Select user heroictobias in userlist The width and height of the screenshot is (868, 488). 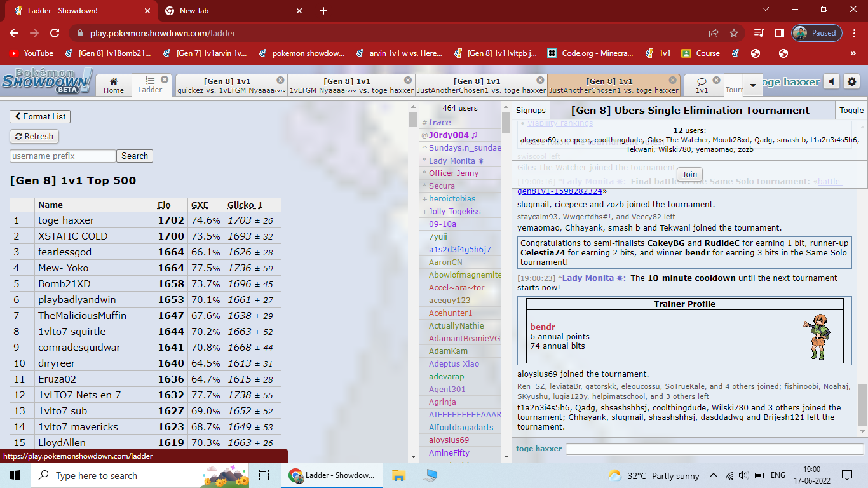tap(452, 198)
